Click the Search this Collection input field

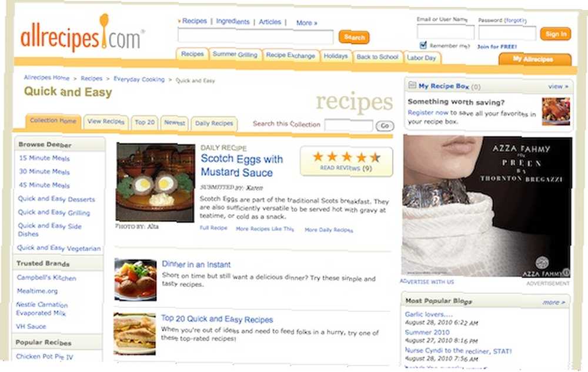(349, 125)
